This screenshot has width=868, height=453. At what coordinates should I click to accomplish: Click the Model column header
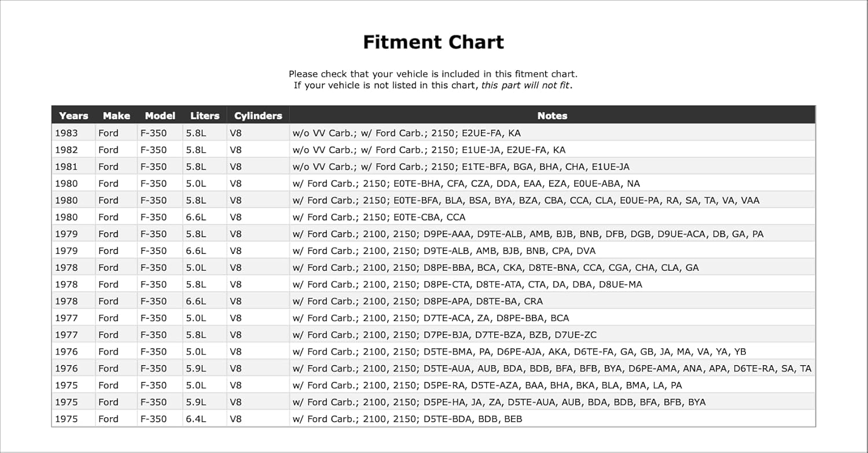160,116
